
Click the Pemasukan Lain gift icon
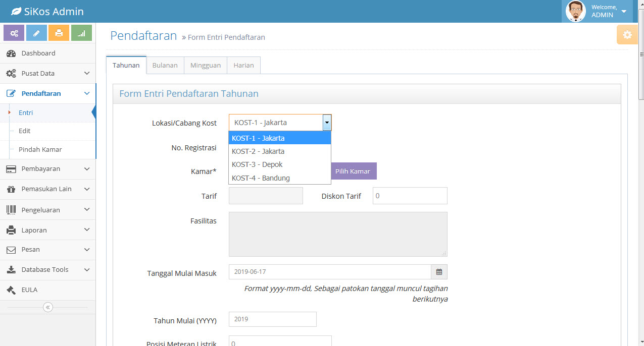pos(11,189)
